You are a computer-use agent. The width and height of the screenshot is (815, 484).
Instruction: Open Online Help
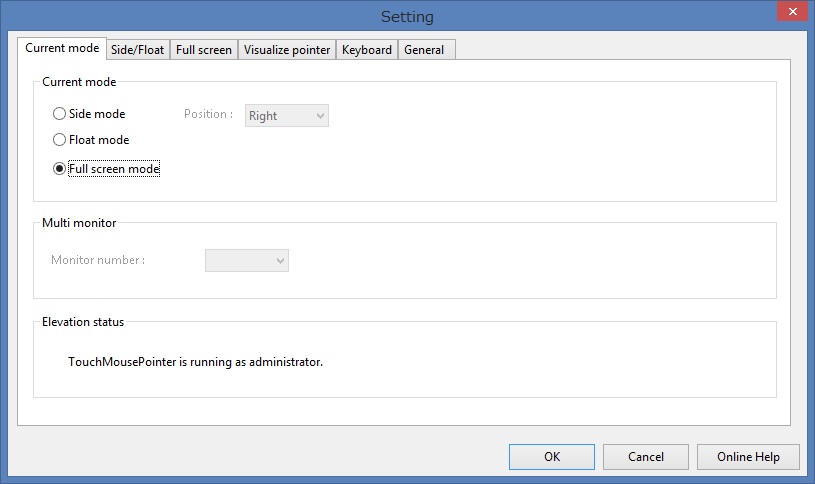[748, 457]
